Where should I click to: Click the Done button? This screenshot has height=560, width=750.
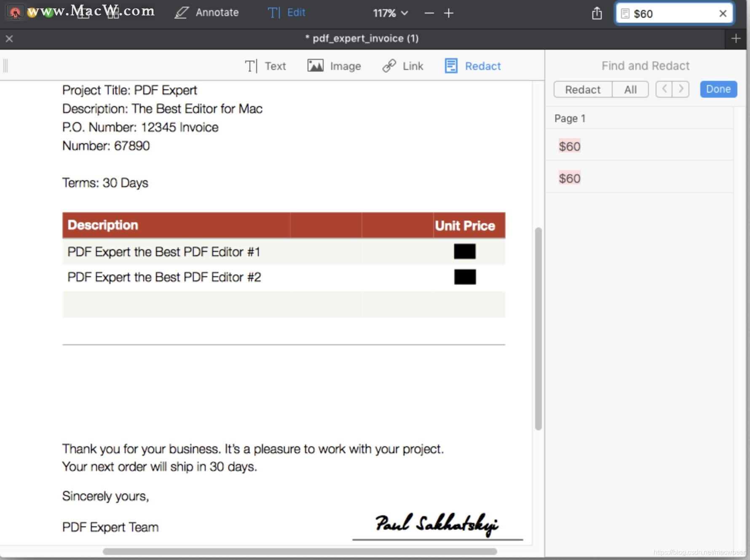coord(718,89)
